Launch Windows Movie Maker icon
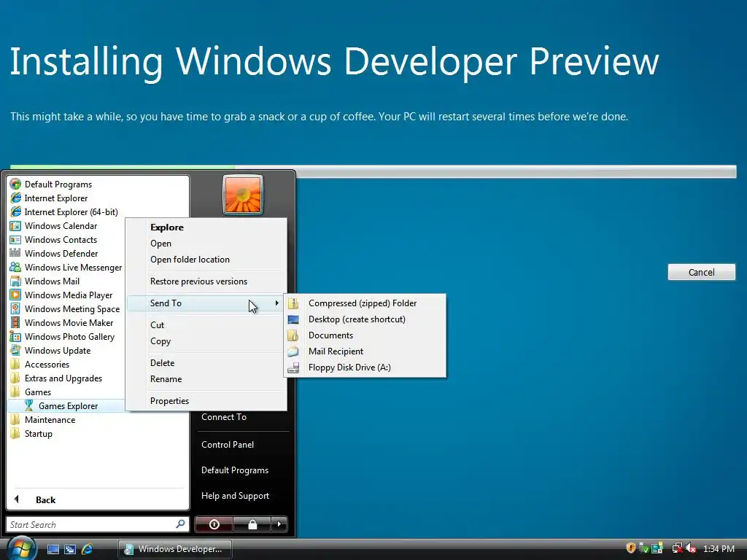The width and height of the screenshot is (747, 560). tap(16, 322)
